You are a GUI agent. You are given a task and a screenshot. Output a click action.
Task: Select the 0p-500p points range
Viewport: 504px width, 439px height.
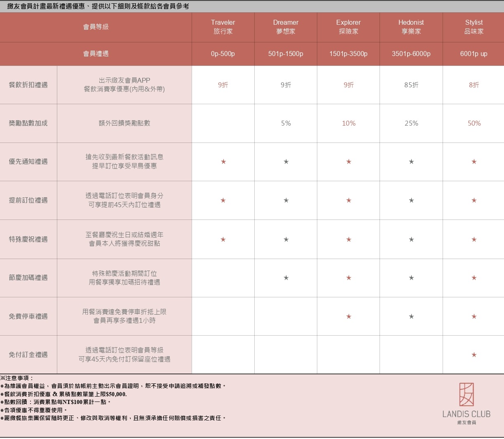point(223,54)
